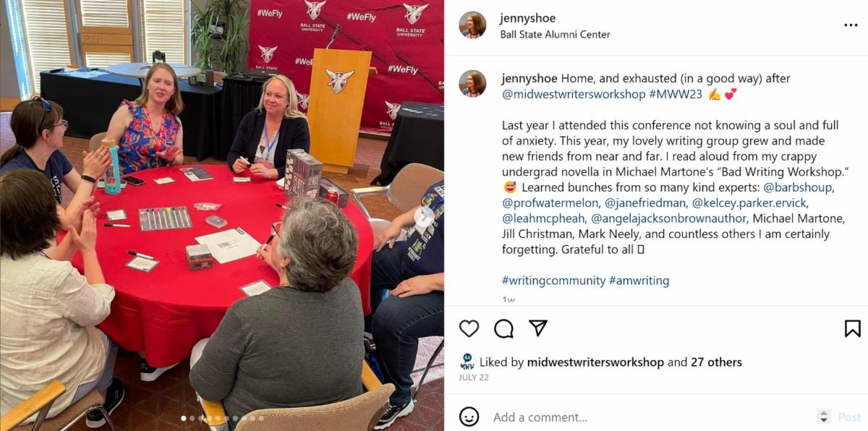Open comments via the speech bubble icon
The image size is (868, 431).
pos(503,328)
